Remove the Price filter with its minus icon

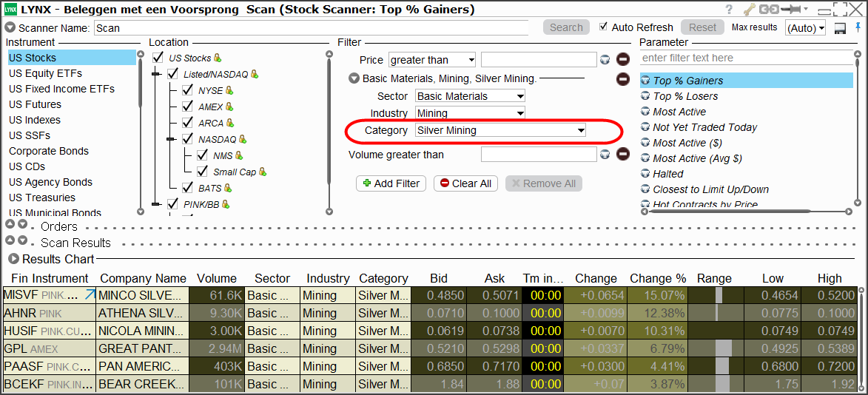(623, 60)
